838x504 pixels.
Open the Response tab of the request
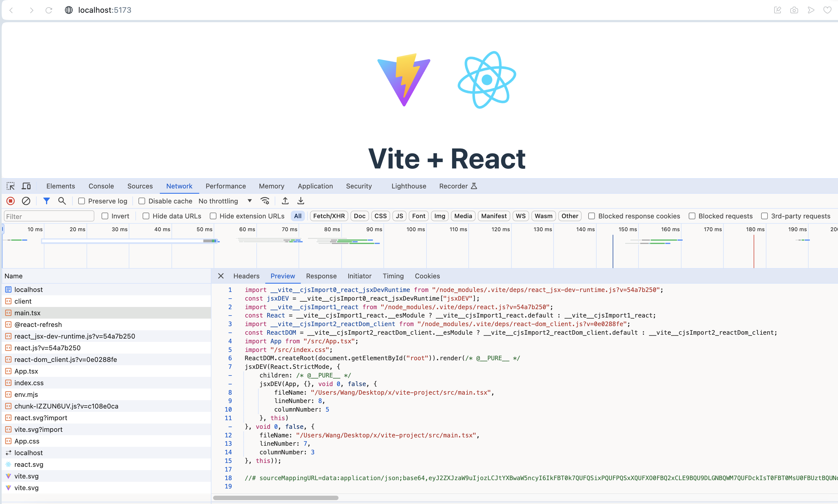[321, 276]
